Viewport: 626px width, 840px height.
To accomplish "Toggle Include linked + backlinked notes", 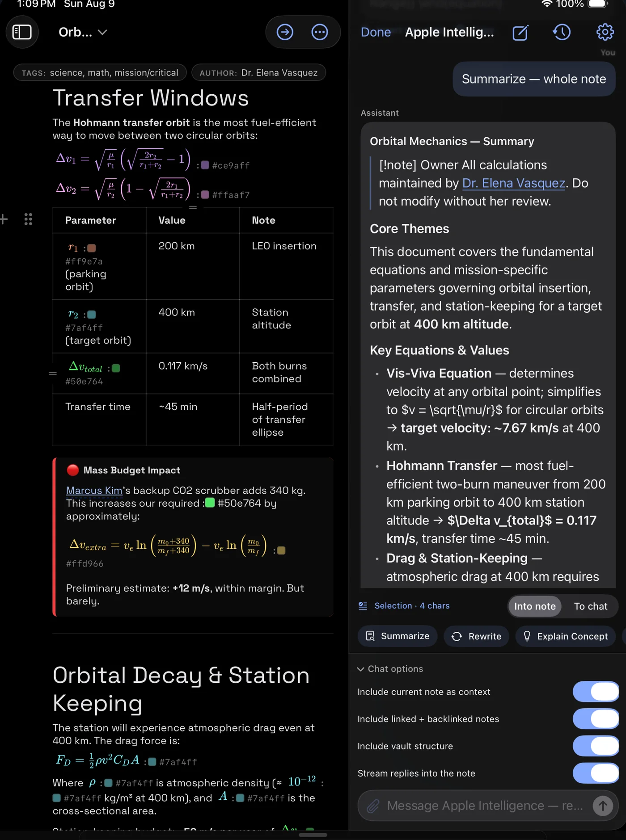I will (x=595, y=719).
